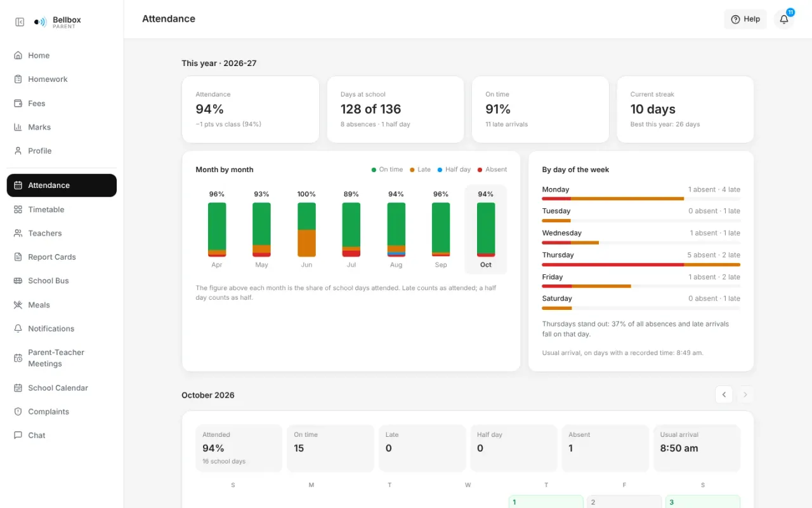Click calendar day 3 in October

point(702,502)
